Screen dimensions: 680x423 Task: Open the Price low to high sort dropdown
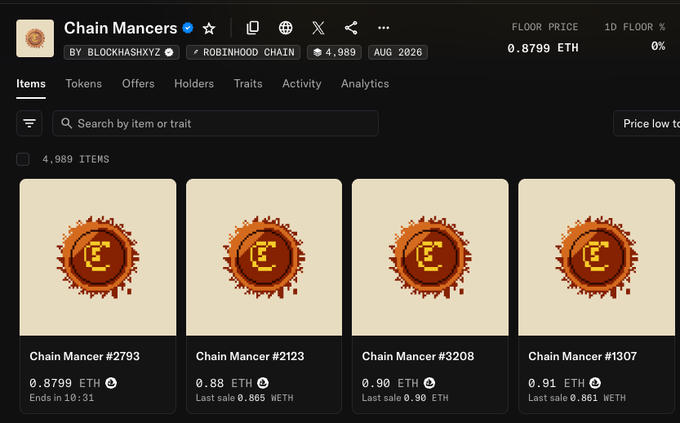pyautogui.click(x=647, y=124)
